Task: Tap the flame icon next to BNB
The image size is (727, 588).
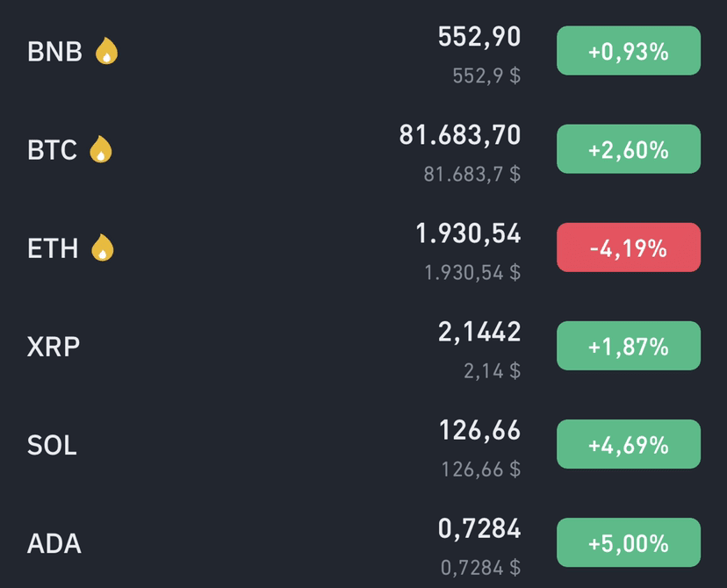Action: click(106, 51)
